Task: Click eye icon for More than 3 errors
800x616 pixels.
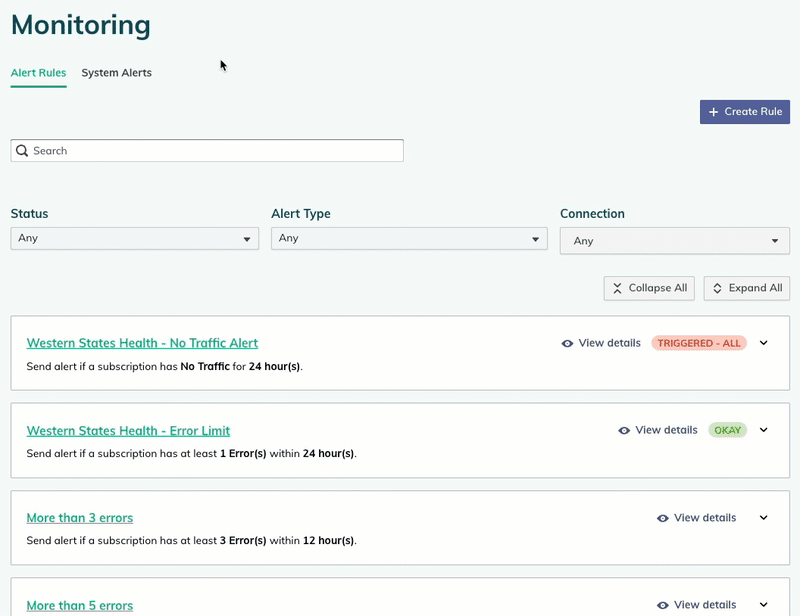Action: (x=662, y=518)
